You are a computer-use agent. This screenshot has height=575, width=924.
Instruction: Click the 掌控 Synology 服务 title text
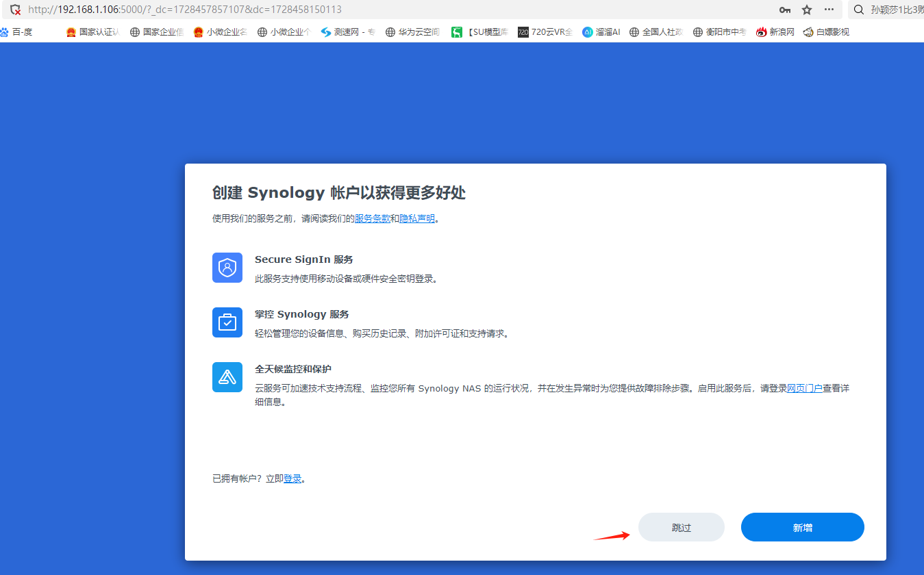click(x=302, y=314)
